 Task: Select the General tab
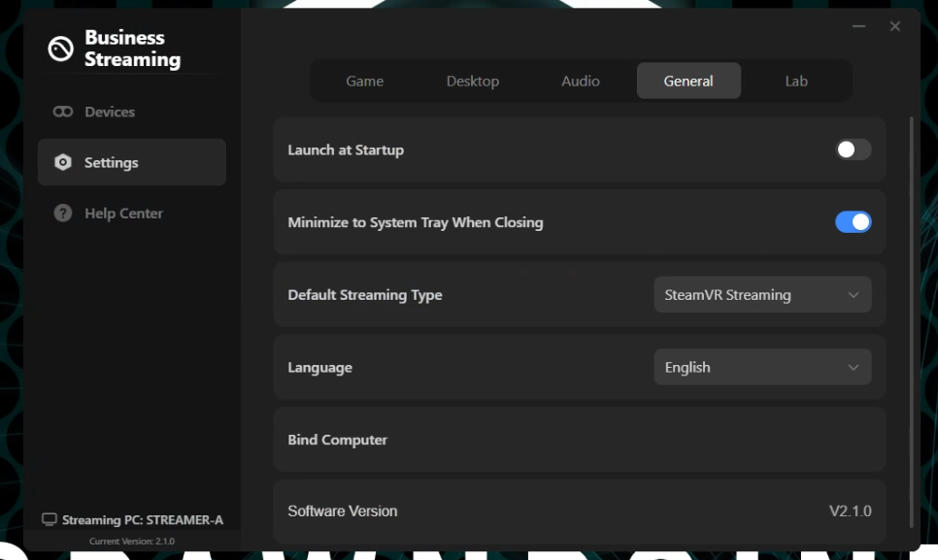click(x=688, y=82)
